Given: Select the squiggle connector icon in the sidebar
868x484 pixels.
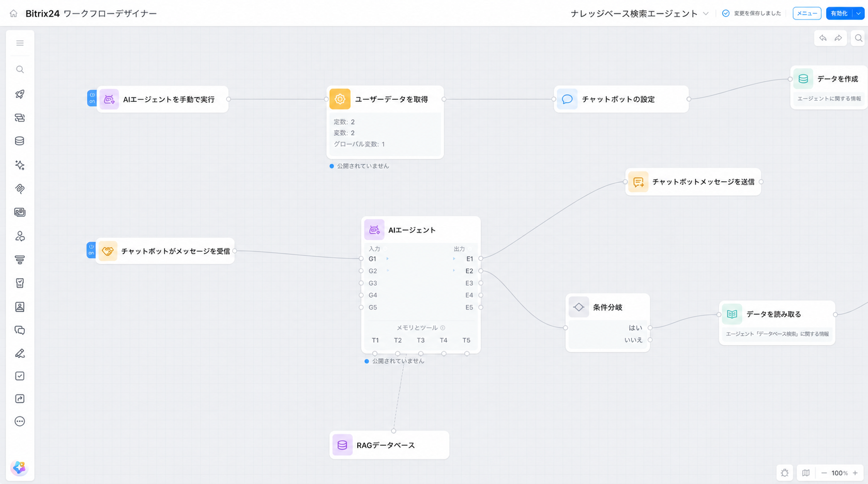Looking at the screenshot, I should tap(20, 189).
